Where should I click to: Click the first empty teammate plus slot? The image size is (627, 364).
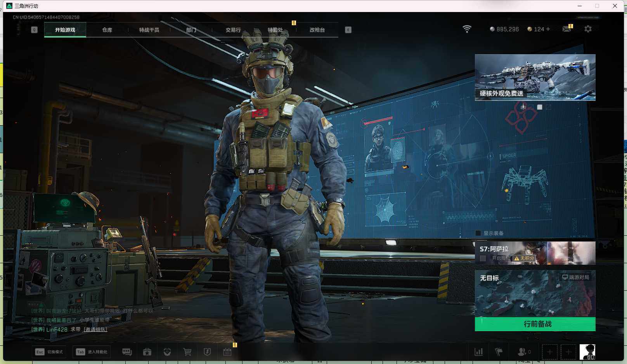pyautogui.click(x=549, y=352)
